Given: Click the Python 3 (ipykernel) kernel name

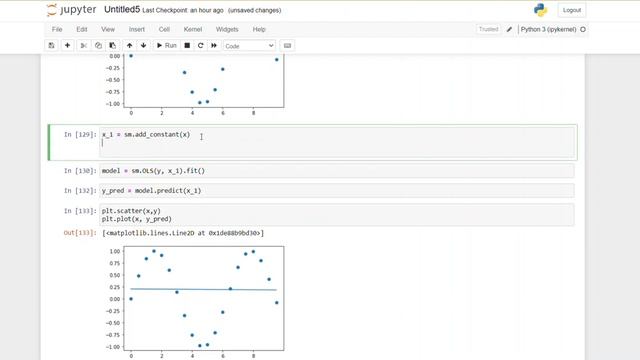Looking at the screenshot, I should click(548, 29).
